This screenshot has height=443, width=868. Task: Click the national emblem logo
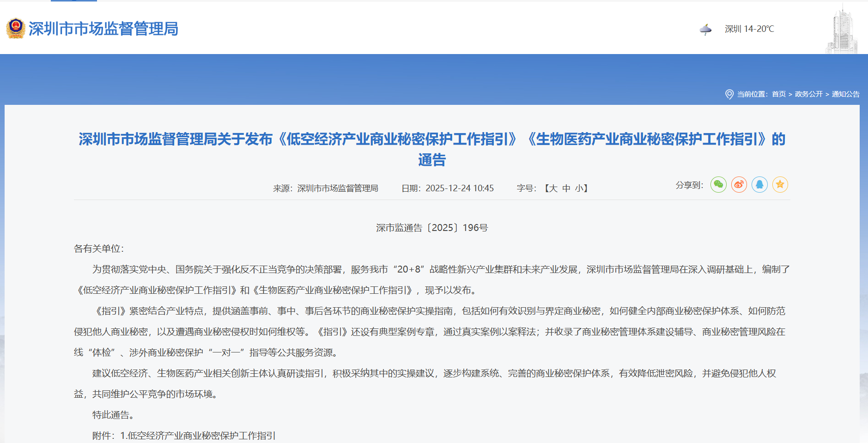(16, 29)
